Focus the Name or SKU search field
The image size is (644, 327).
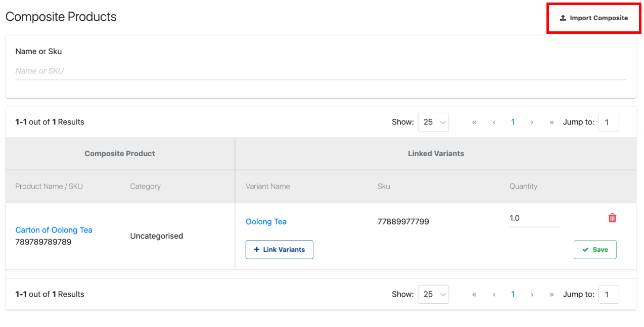point(320,71)
